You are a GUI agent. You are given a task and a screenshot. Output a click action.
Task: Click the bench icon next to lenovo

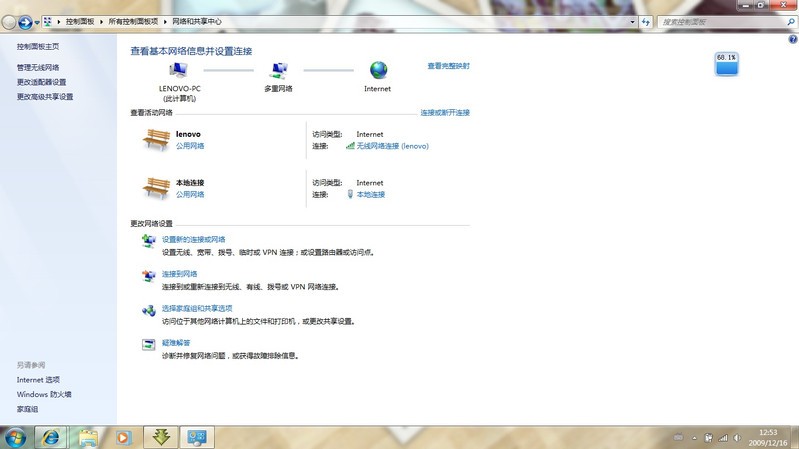(x=156, y=139)
